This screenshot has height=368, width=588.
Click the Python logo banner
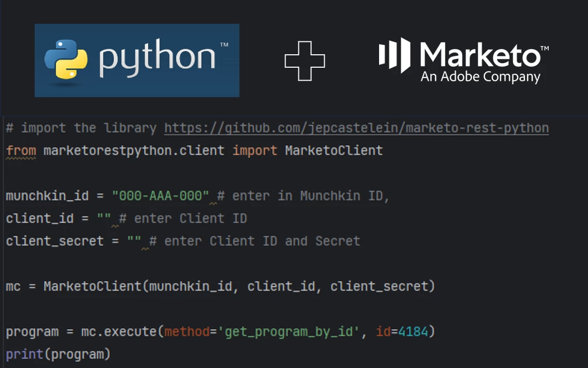point(137,60)
